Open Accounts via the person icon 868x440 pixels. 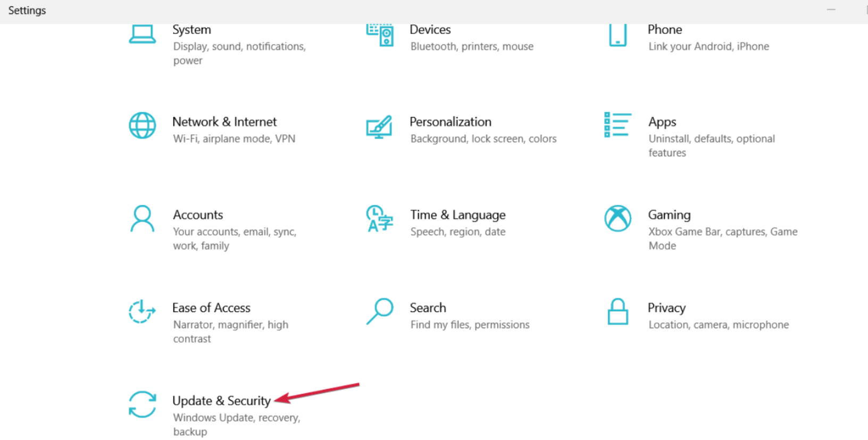point(142,218)
